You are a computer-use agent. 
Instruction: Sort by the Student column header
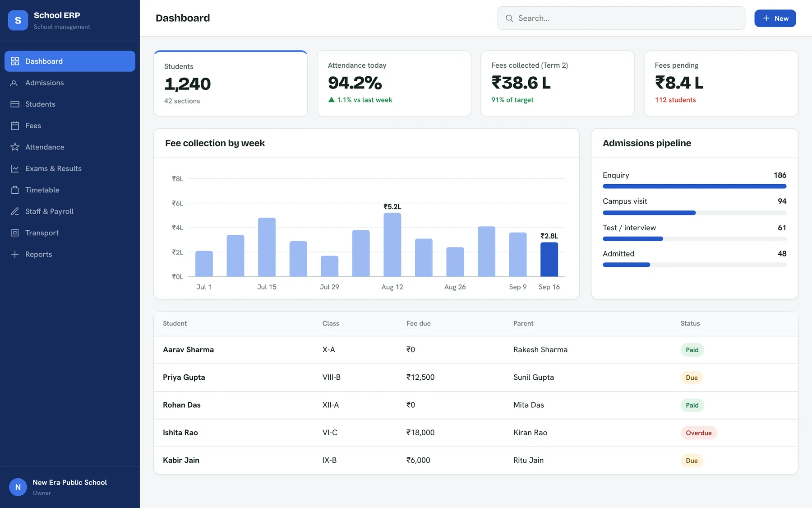coord(175,323)
